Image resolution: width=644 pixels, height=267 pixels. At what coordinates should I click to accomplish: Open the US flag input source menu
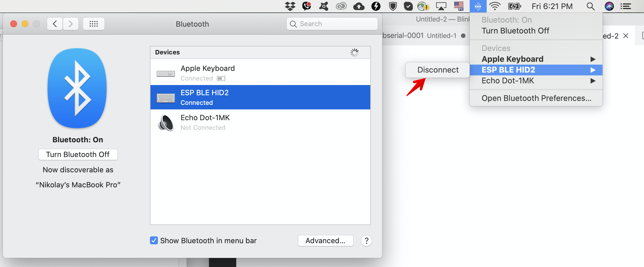(x=459, y=6)
